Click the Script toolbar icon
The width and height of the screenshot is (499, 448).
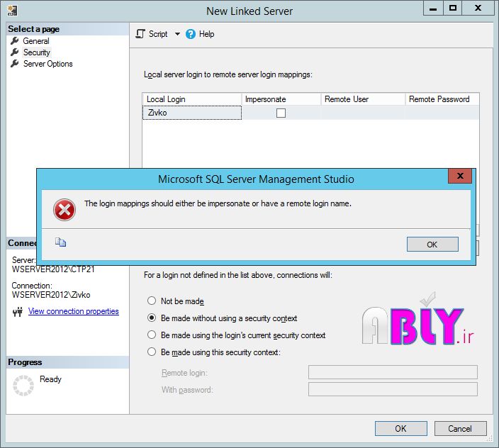(x=140, y=34)
